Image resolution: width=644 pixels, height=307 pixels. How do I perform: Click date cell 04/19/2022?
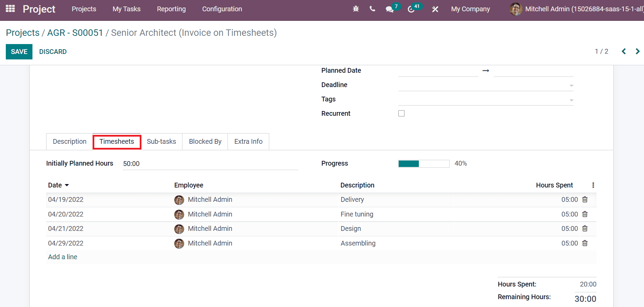tap(66, 199)
